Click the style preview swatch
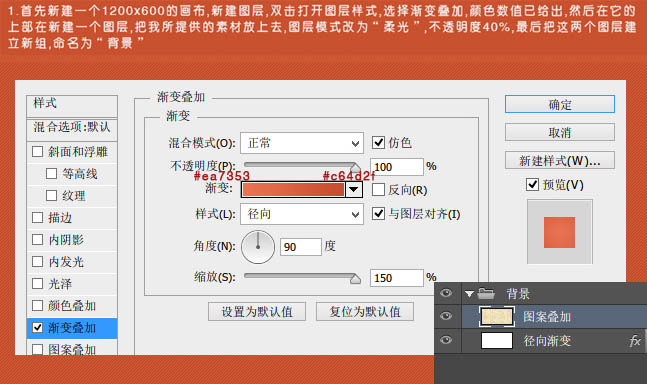Viewport: 647px width, 384px height. point(560,232)
